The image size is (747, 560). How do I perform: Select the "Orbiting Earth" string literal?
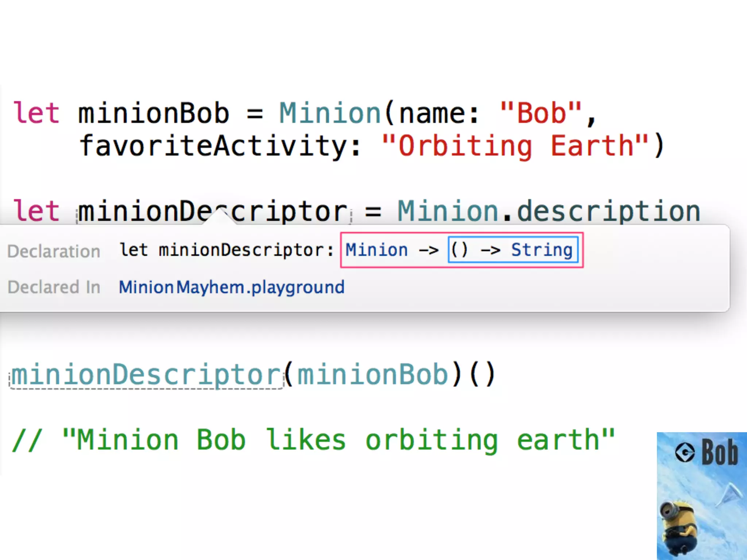coord(515,146)
